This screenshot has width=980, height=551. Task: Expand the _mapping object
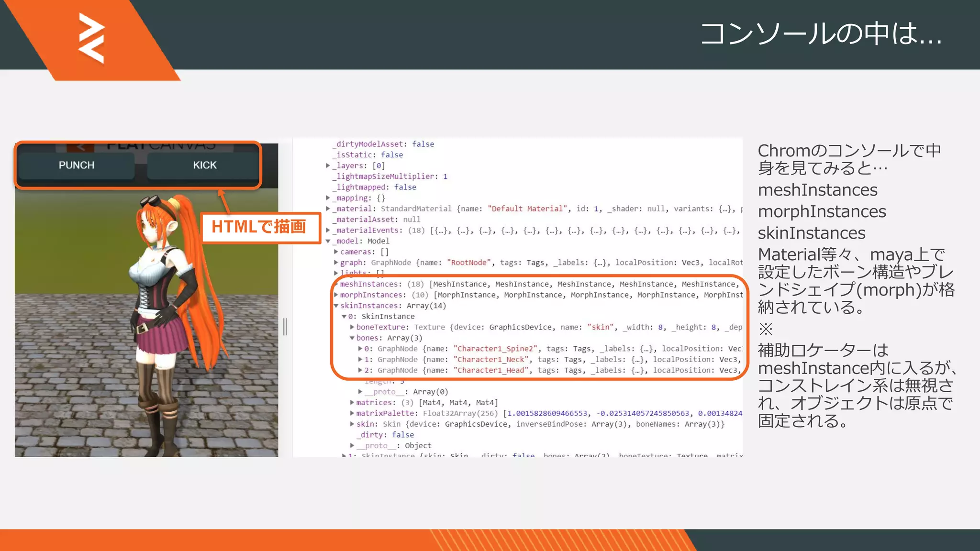[328, 198]
